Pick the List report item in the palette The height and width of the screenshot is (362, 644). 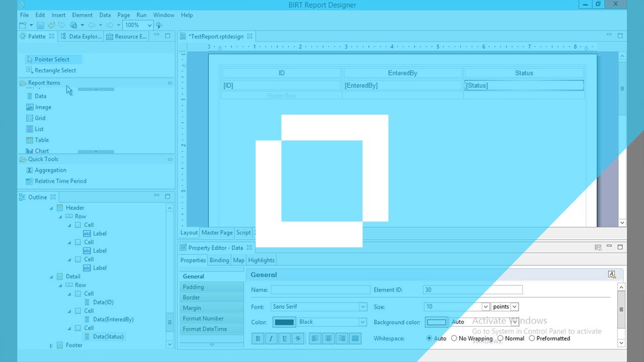(x=35, y=129)
